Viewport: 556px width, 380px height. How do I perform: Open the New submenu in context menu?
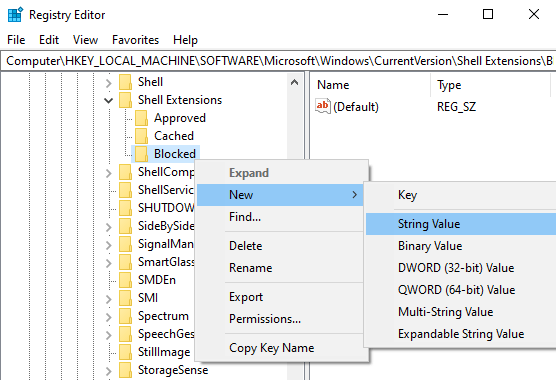pyautogui.click(x=280, y=195)
